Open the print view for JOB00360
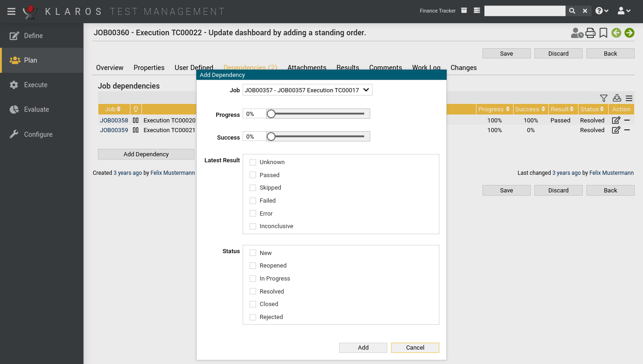 [591, 33]
